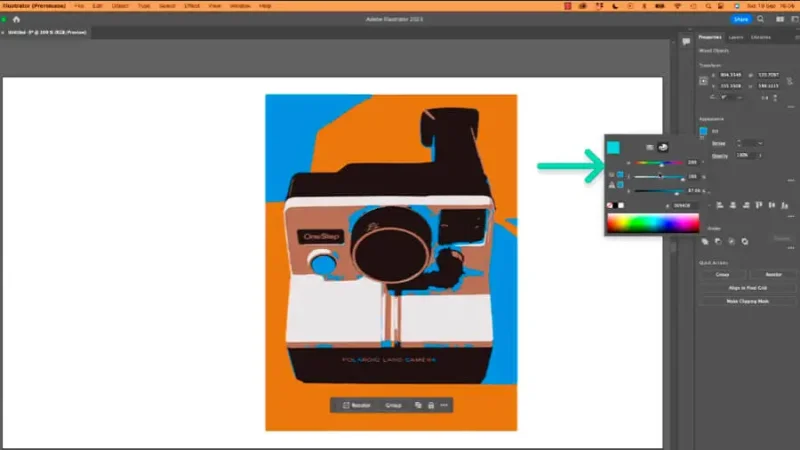Click Pathfinder Intersect icon

[x=732, y=241]
